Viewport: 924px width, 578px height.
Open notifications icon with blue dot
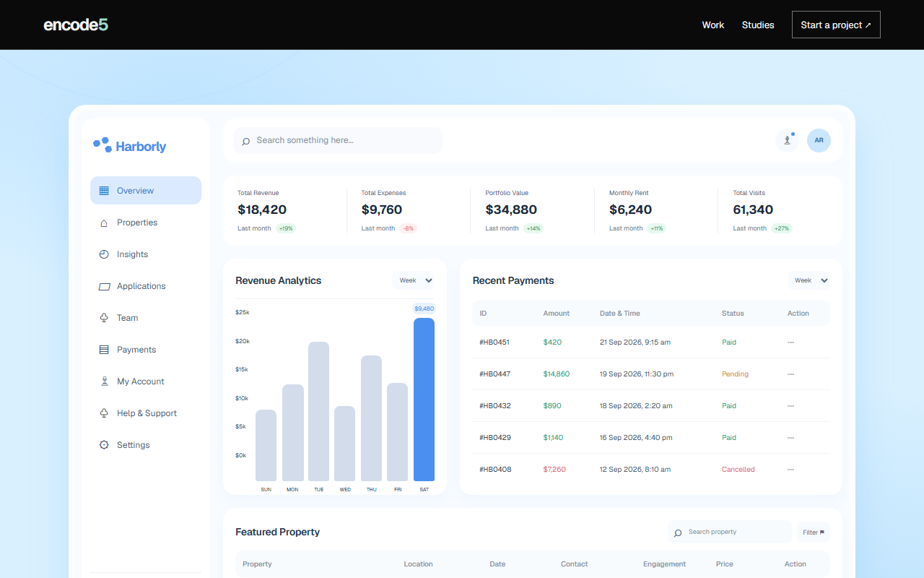[x=787, y=140]
